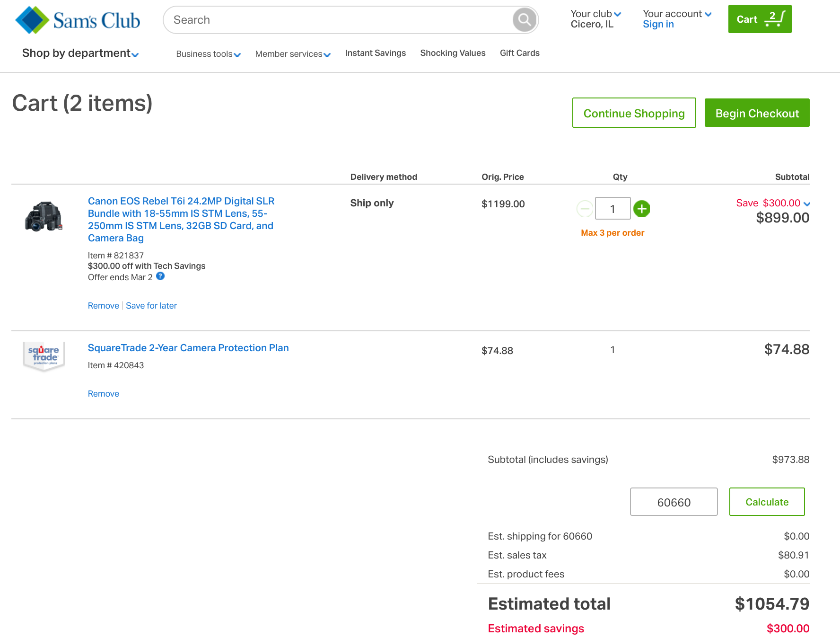Open the SquareTrade product thumbnail
This screenshot has height=638, width=840.
pos(44,355)
